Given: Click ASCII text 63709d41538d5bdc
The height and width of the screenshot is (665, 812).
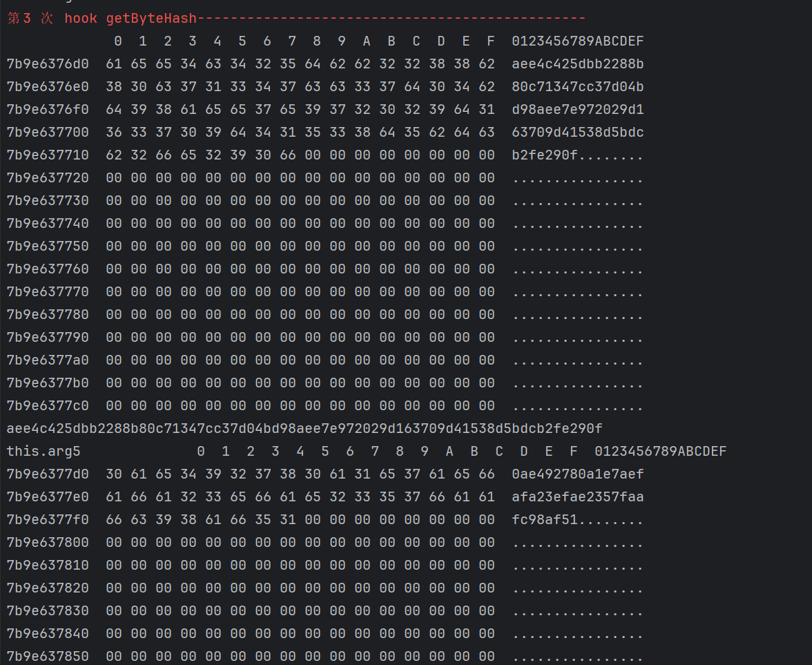Looking at the screenshot, I should [577, 133].
